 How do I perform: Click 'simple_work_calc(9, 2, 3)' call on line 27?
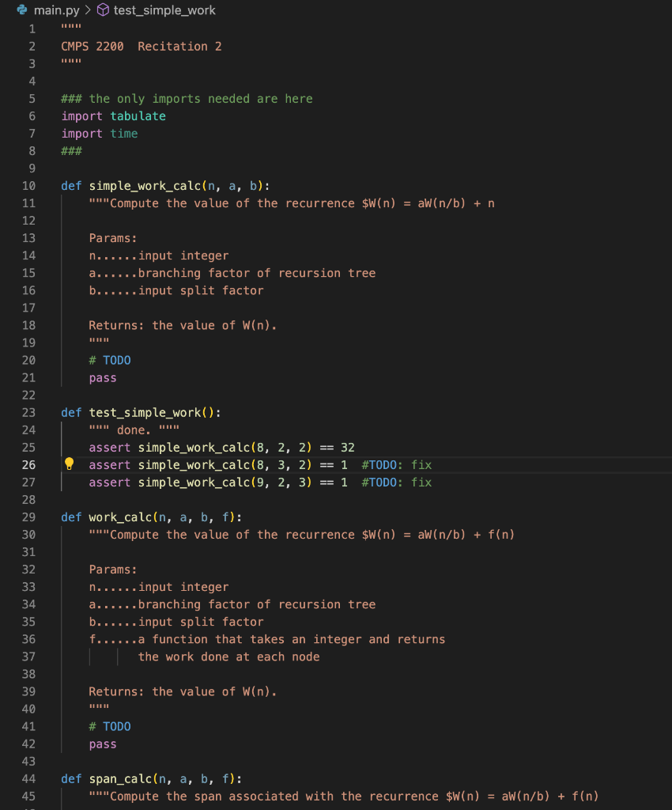tap(225, 483)
